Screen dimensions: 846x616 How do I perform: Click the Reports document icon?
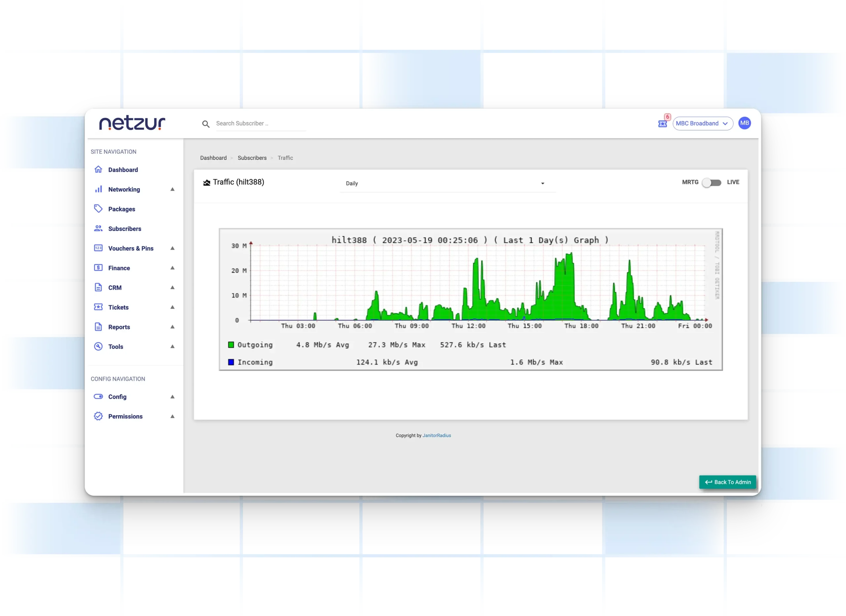98,327
